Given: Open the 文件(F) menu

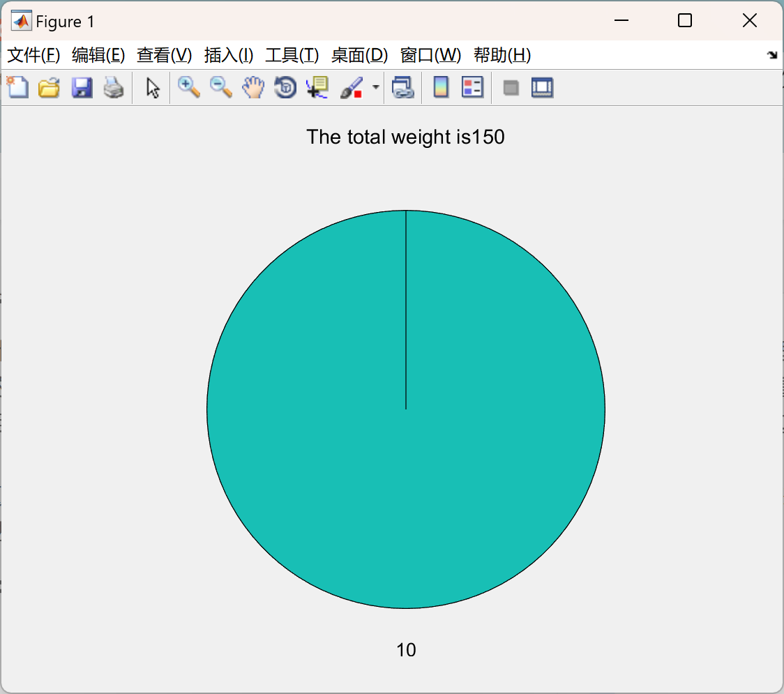Looking at the screenshot, I should [33, 55].
